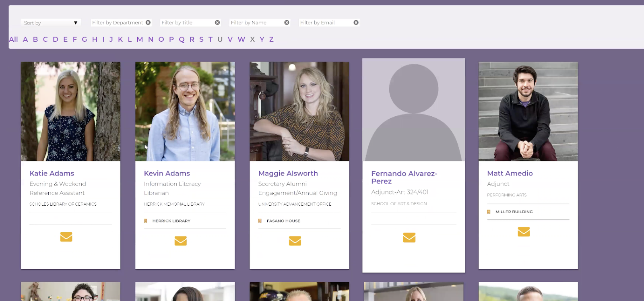Click Katie Adams' email envelope icon
This screenshot has width=644, height=301.
coord(66,237)
